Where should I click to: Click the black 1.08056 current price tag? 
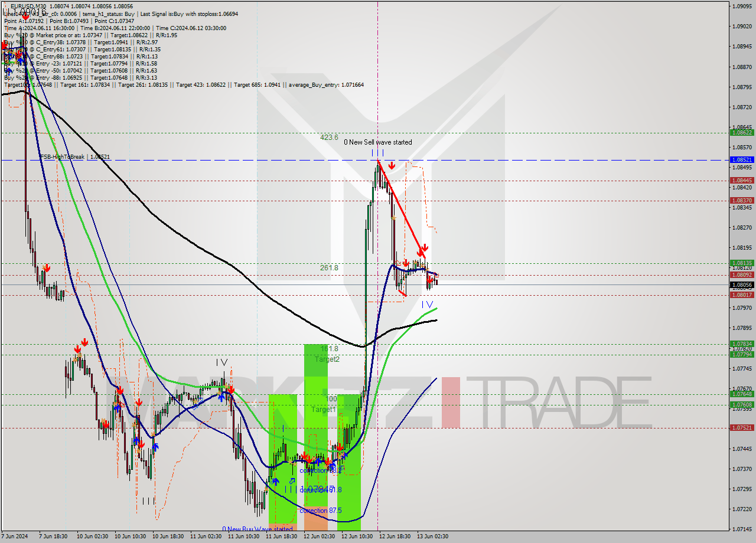tap(742, 284)
